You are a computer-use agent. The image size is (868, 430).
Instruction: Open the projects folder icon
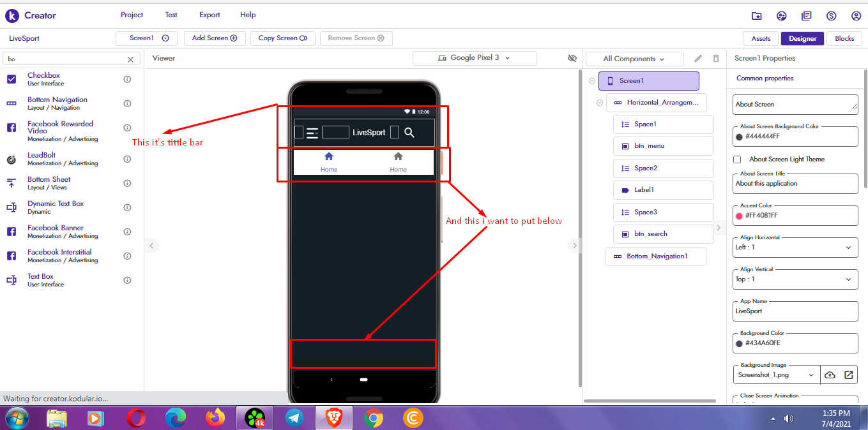tap(757, 16)
